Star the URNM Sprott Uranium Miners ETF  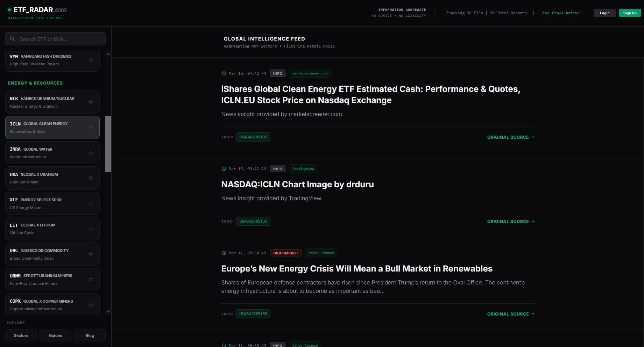(x=91, y=280)
